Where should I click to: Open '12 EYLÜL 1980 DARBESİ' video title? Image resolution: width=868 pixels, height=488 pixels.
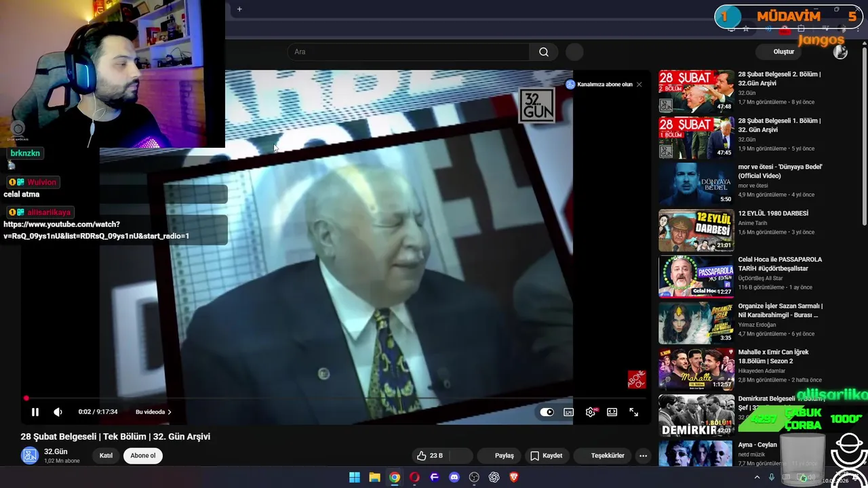pyautogui.click(x=773, y=213)
